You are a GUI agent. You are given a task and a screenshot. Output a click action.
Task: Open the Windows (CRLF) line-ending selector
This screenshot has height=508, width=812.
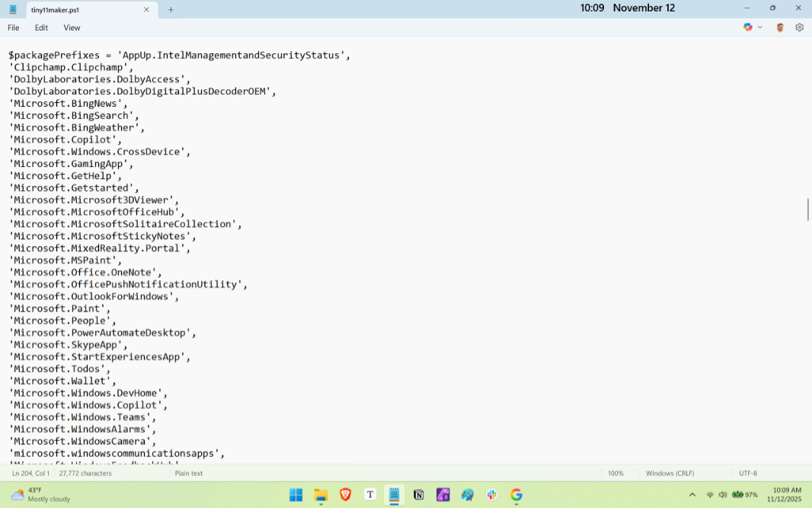[x=670, y=473]
